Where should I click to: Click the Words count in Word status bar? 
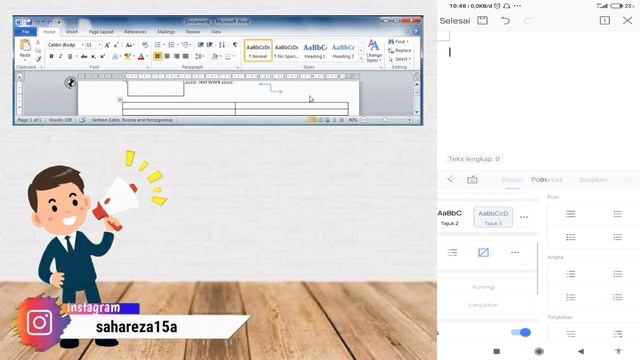tap(60, 120)
